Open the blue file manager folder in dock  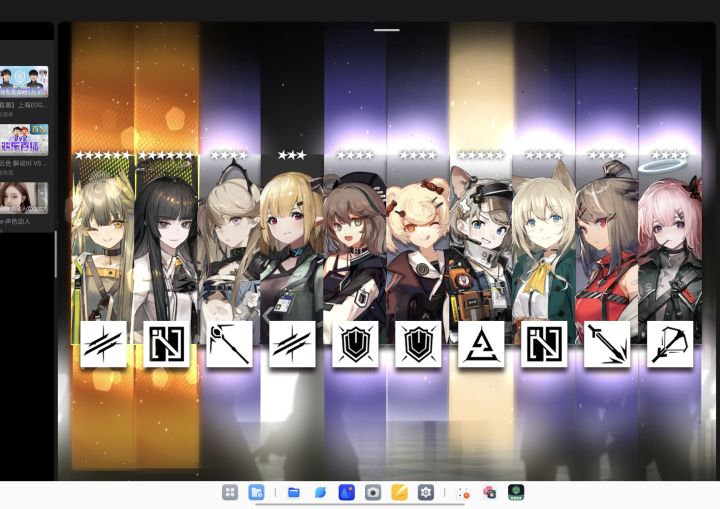[294, 493]
